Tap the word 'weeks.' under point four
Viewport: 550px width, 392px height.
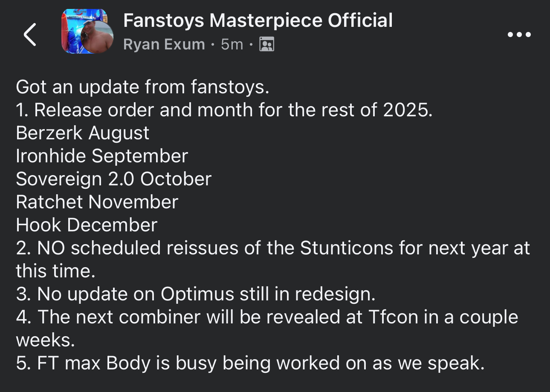tap(43, 340)
